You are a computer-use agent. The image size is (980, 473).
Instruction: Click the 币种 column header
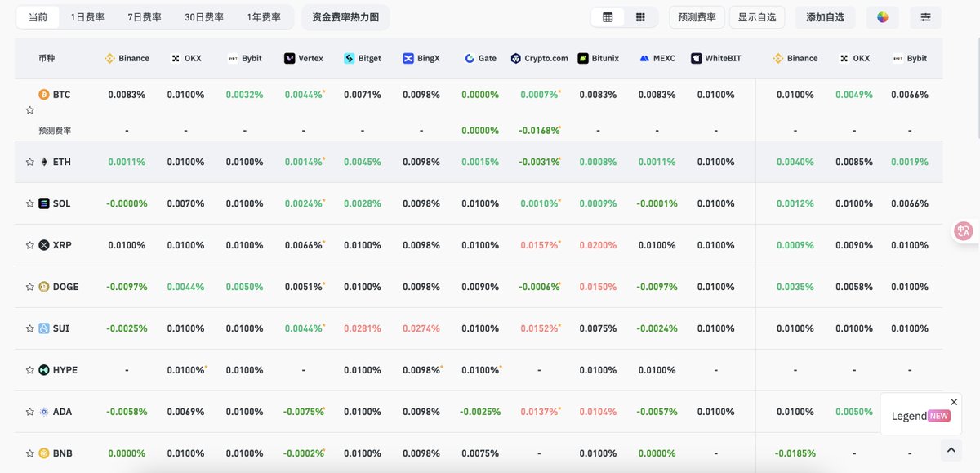click(x=47, y=59)
